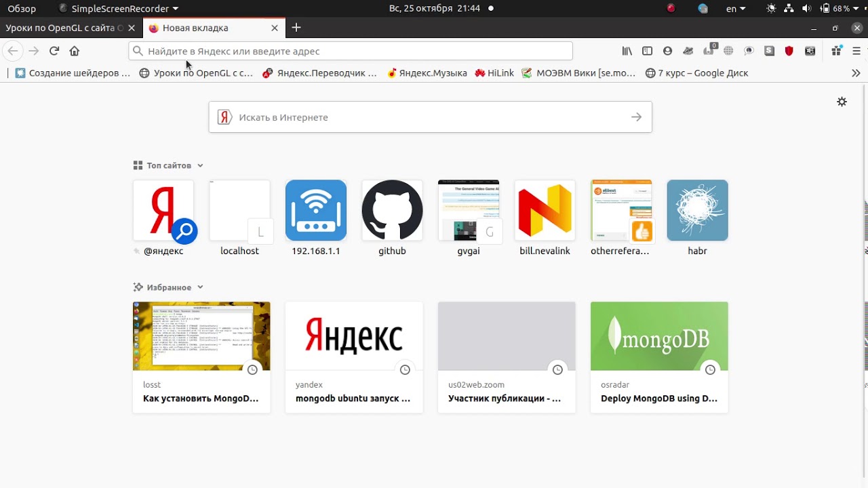Focus the address bar

coord(351,51)
